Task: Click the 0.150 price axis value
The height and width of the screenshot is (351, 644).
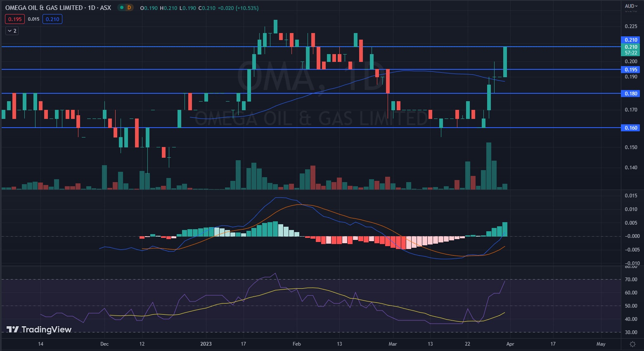Action: (631, 147)
